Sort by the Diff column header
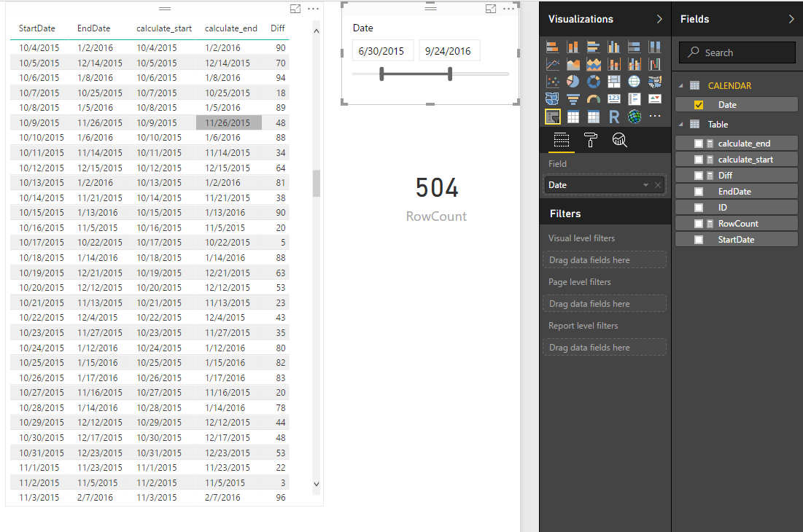 click(x=278, y=28)
